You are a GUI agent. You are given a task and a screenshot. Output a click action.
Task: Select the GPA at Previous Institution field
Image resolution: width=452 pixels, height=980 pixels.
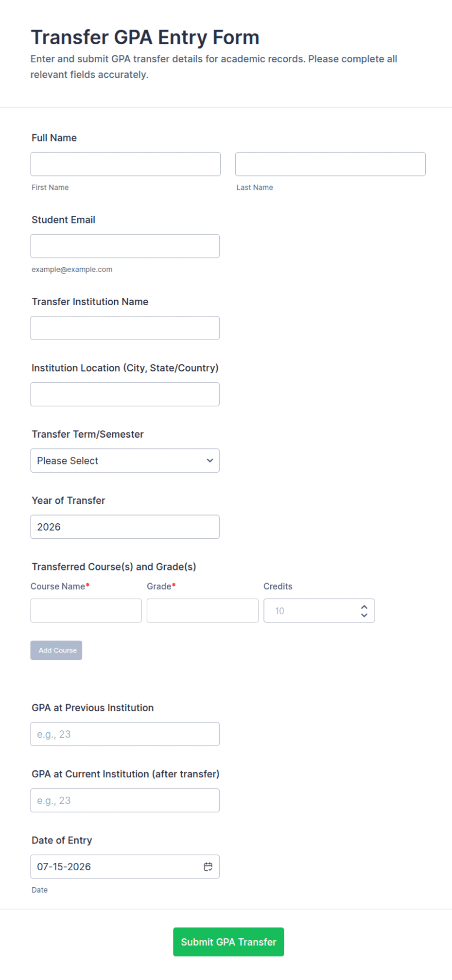click(x=125, y=734)
